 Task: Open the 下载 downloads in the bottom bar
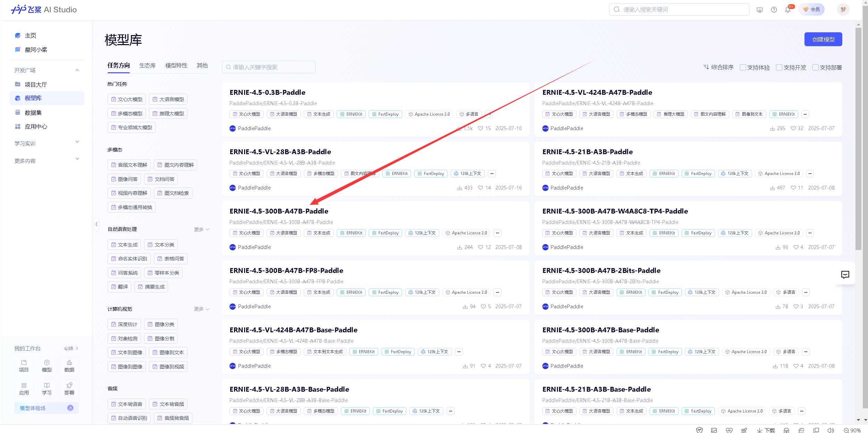(766, 430)
